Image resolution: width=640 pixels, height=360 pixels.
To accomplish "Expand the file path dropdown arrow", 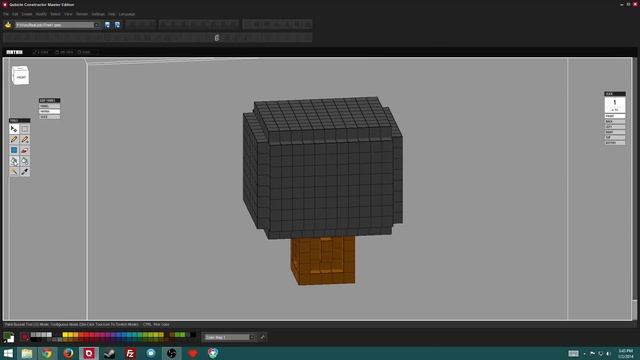I will 97,25.
